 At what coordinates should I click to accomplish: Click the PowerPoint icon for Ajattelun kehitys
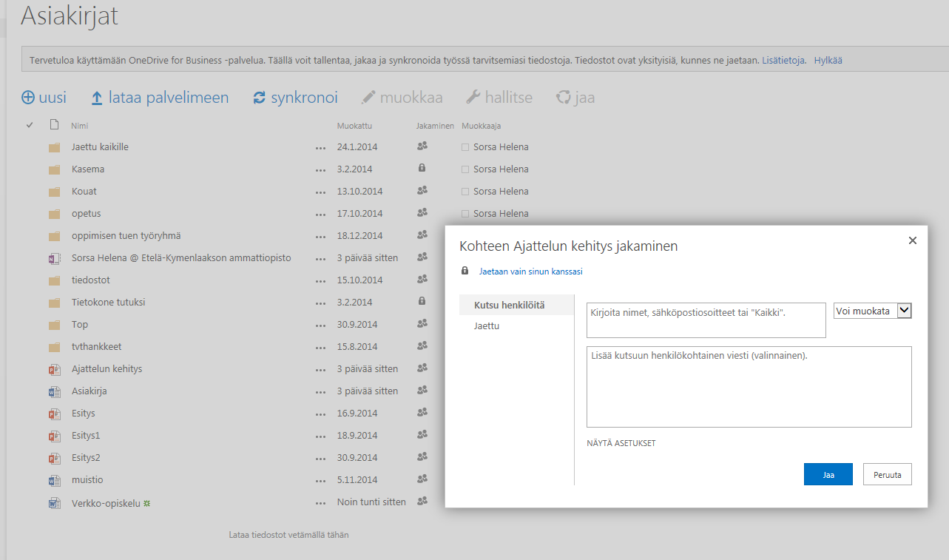pyautogui.click(x=53, y=369)
